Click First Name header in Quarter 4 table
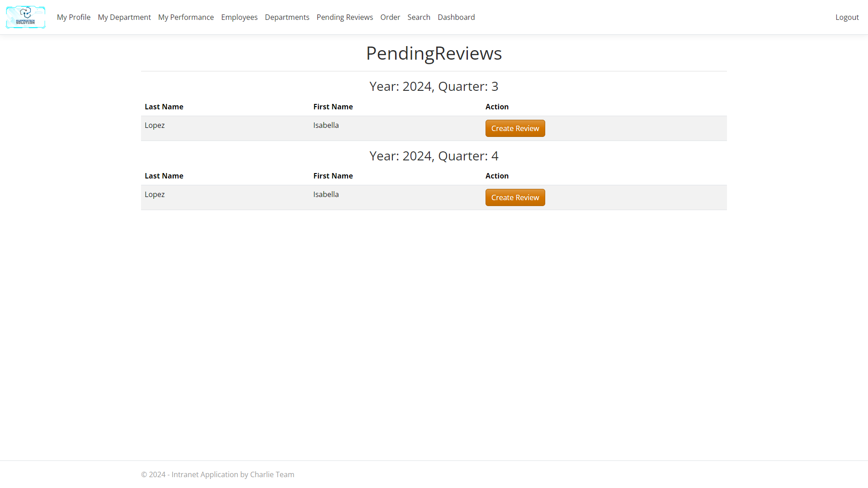 (x=333, y=176)
